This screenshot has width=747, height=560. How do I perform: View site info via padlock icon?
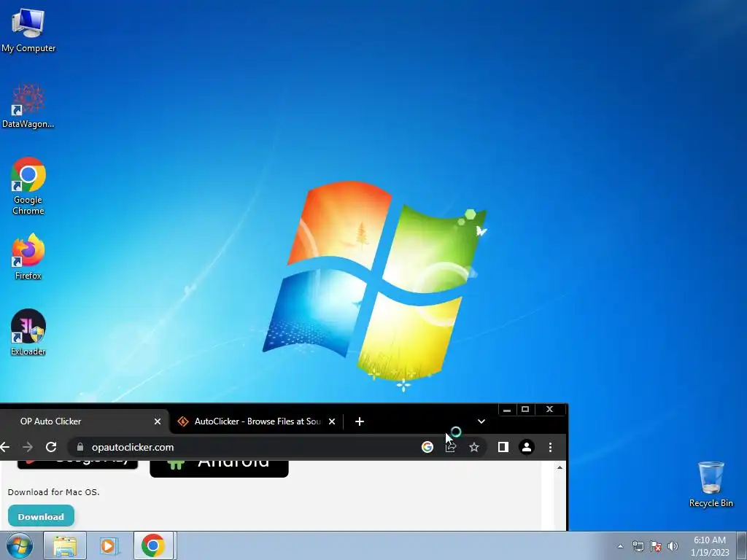click(x=80, y=447)
